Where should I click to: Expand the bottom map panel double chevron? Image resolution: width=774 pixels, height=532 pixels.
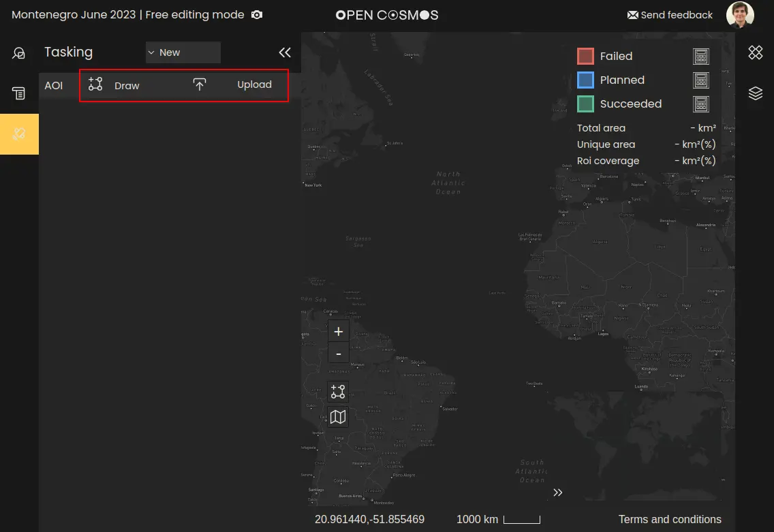pyautogui.click(x=558, y=492)
